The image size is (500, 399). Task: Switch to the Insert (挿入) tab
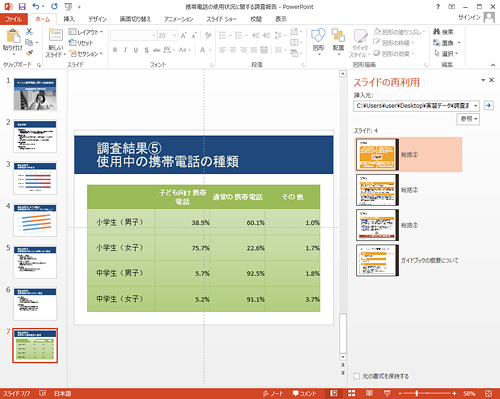pos(69,19)
